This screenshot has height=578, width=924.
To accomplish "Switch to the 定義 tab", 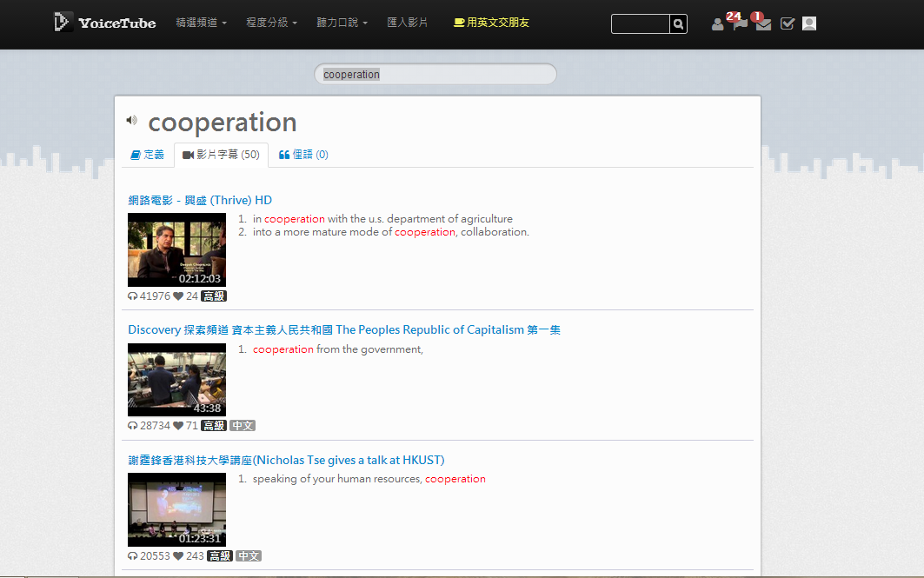I will point(147,155).
